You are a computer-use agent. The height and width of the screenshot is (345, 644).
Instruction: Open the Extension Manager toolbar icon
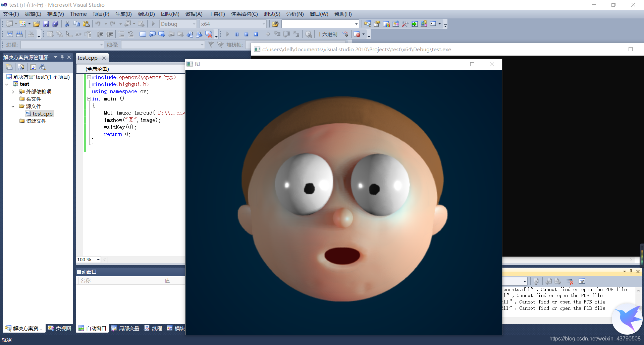point(424,24)
